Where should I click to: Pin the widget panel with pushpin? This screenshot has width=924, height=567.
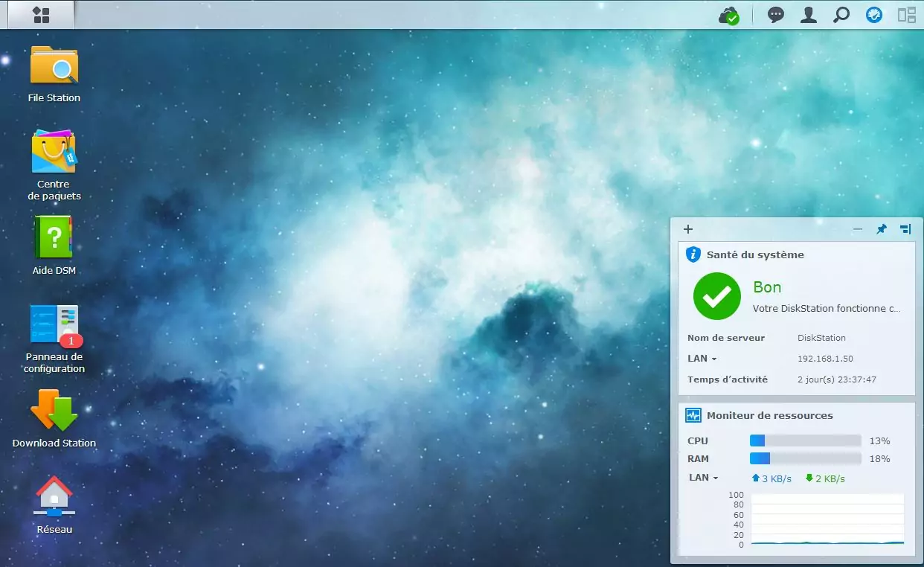point(882,229)
